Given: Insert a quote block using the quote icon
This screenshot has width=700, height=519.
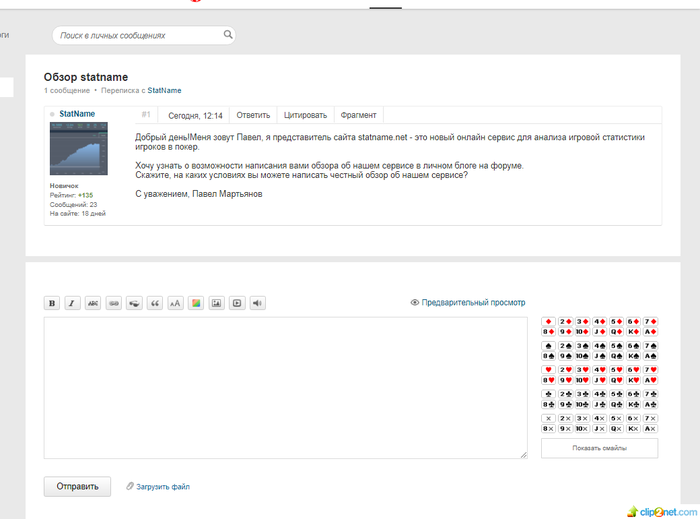Looking at the screenshot, I should 155,303.
